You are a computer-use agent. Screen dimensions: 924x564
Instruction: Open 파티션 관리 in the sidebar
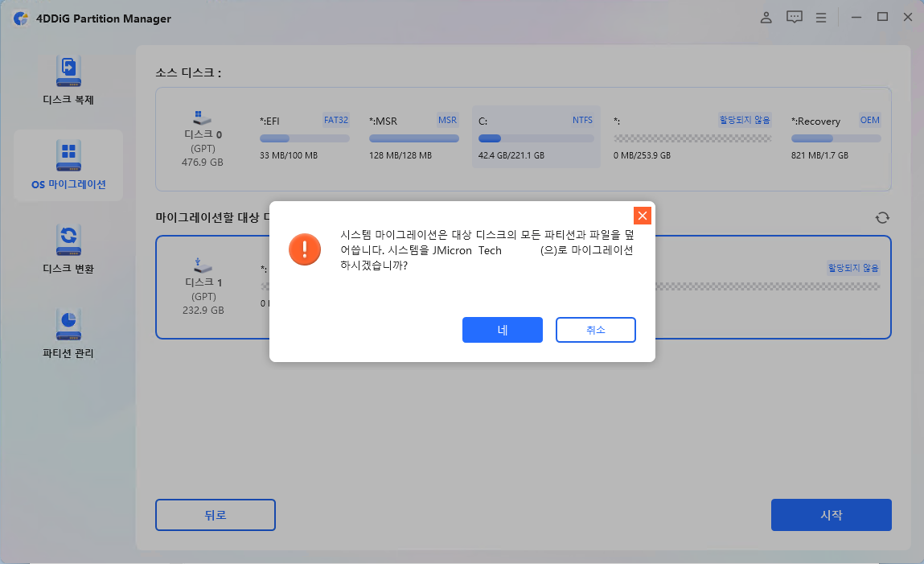[68, 334]
